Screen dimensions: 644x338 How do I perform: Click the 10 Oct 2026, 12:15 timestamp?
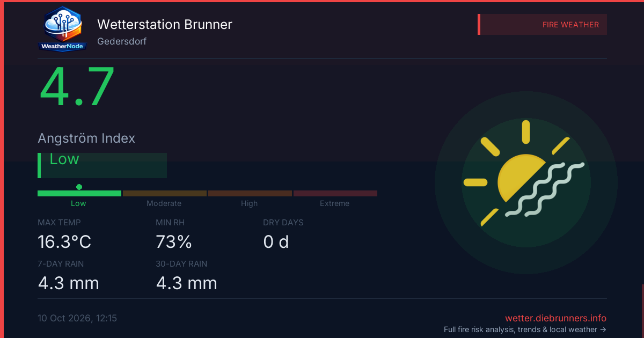77,318
